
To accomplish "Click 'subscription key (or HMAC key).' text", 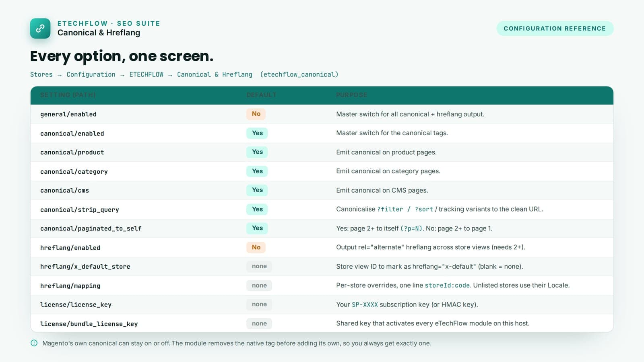I will 429,305.
